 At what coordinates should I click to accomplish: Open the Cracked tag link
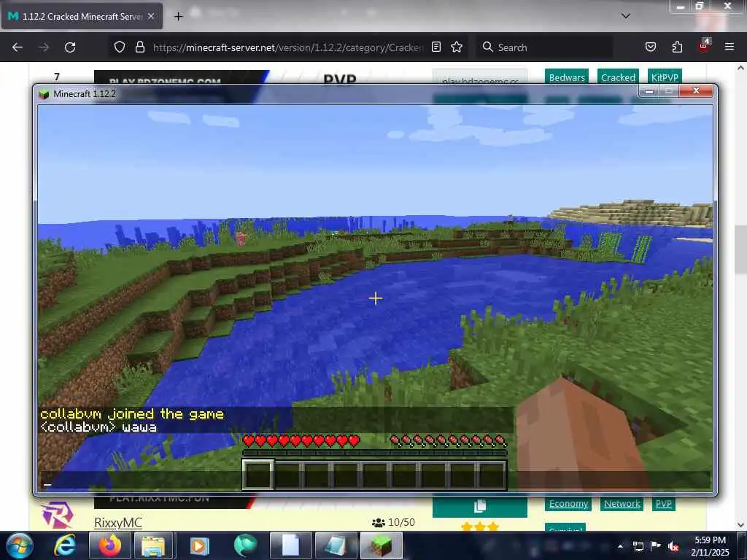[618, 77]
